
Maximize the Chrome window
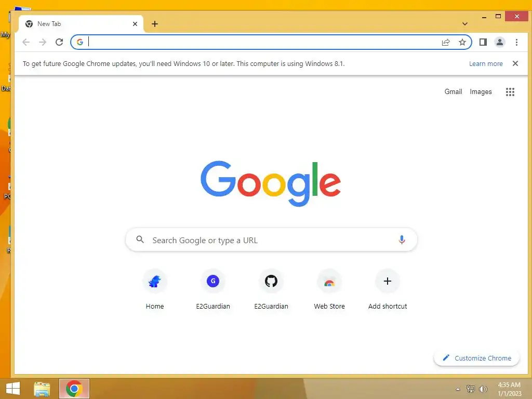[498, 16]
